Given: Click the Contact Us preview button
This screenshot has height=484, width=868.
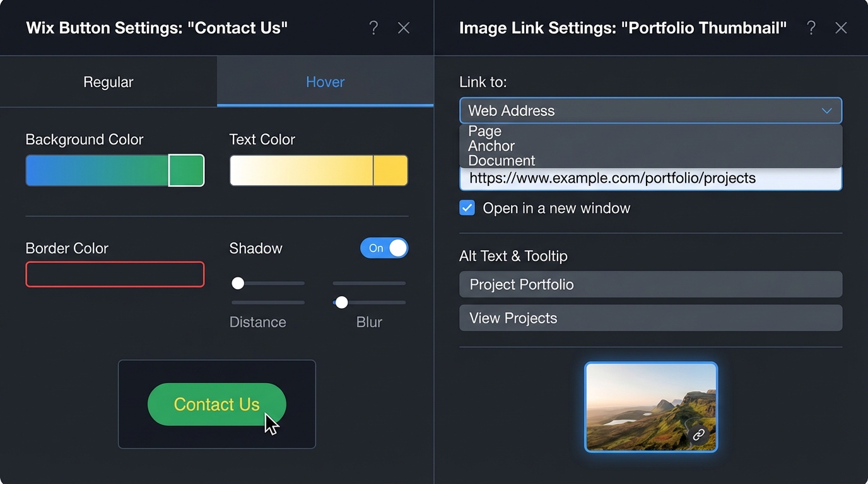Looking at the screenshot, I should click(x=216, y=404).
